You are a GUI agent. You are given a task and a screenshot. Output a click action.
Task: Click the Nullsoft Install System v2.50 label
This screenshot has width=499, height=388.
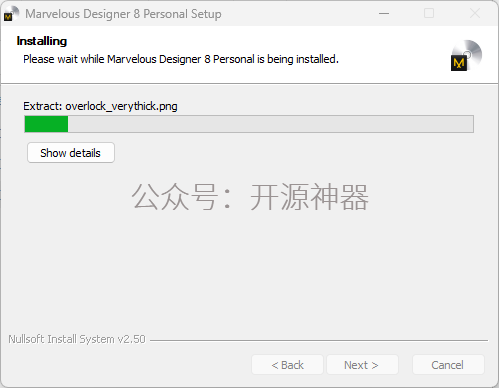click(x=77, y=339)
